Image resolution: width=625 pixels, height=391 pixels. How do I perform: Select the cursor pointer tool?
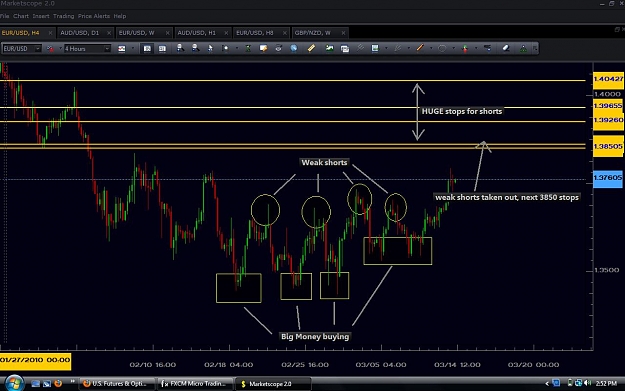[210, 48]
